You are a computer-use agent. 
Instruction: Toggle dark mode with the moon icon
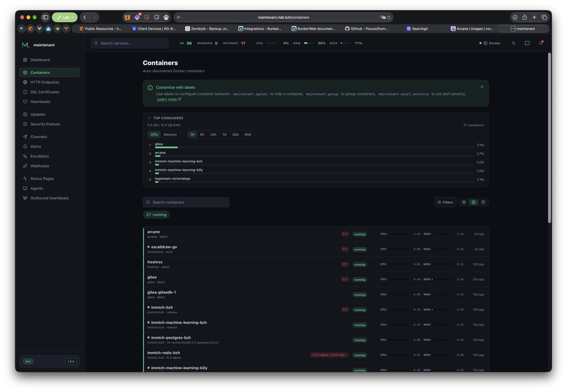pyautogui.click(x=514, y=43)
